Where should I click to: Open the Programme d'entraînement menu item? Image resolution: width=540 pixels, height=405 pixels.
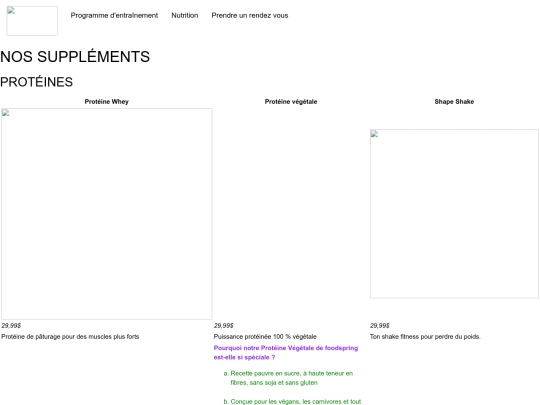click(114, 15)
